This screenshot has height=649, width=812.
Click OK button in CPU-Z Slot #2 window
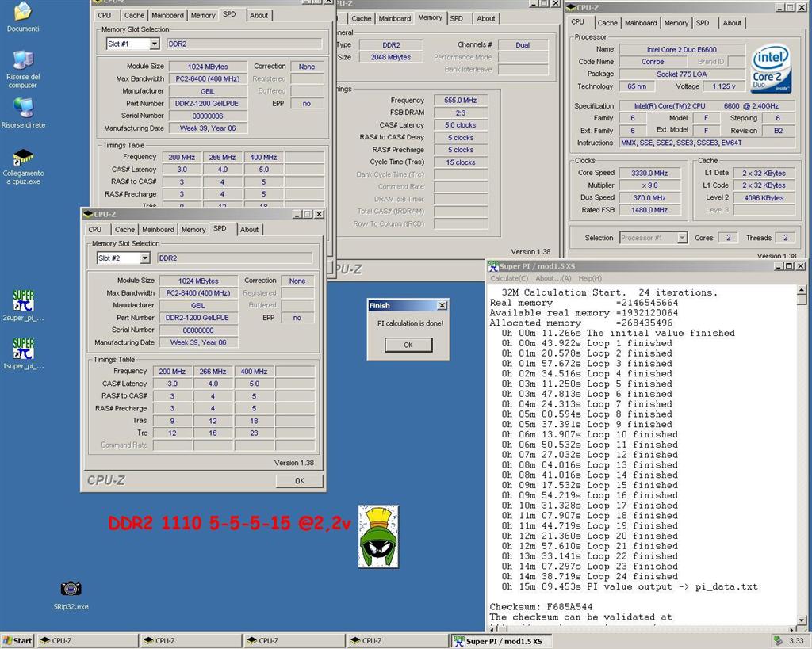tap(299, 481)
